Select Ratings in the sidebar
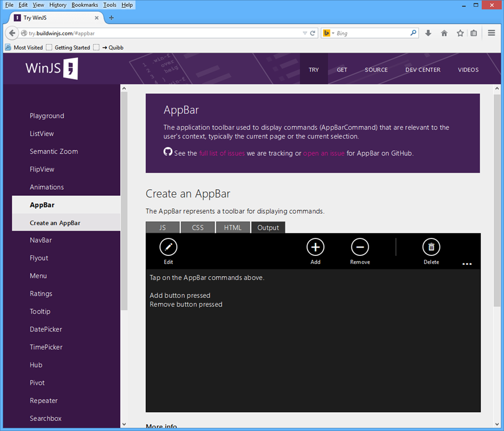Viewport: 504px width, 431px height. (41, 294)
